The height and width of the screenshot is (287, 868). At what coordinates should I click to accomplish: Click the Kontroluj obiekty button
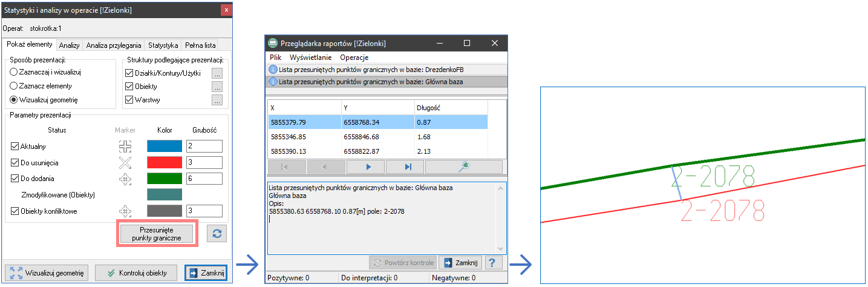click(135, 273)
